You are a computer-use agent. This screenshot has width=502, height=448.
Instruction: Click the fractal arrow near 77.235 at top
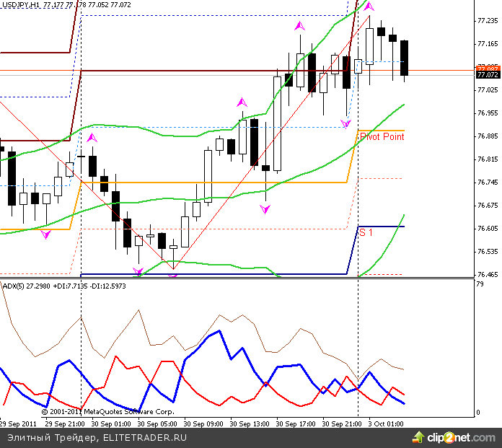[299, 26]
